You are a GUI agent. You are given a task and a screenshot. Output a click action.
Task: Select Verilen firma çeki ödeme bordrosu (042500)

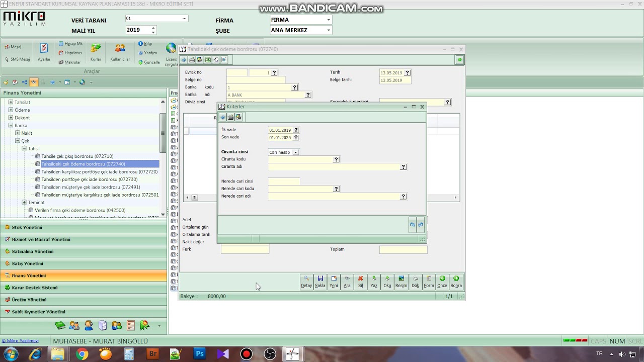click(x=80, y=210)
